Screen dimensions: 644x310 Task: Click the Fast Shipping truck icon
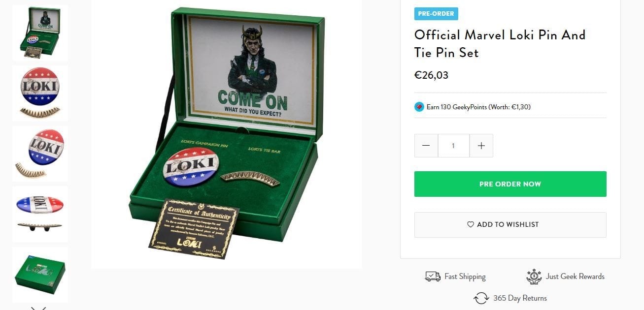pyautogui.click(x=433, y=277)
